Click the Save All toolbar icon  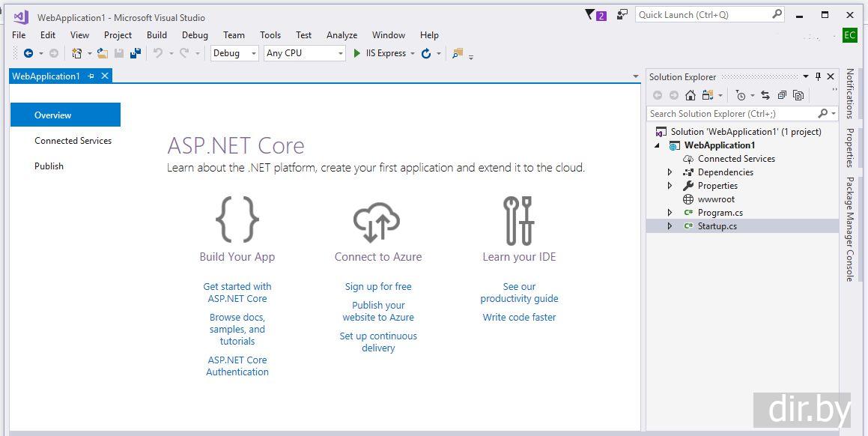[136, 53]
